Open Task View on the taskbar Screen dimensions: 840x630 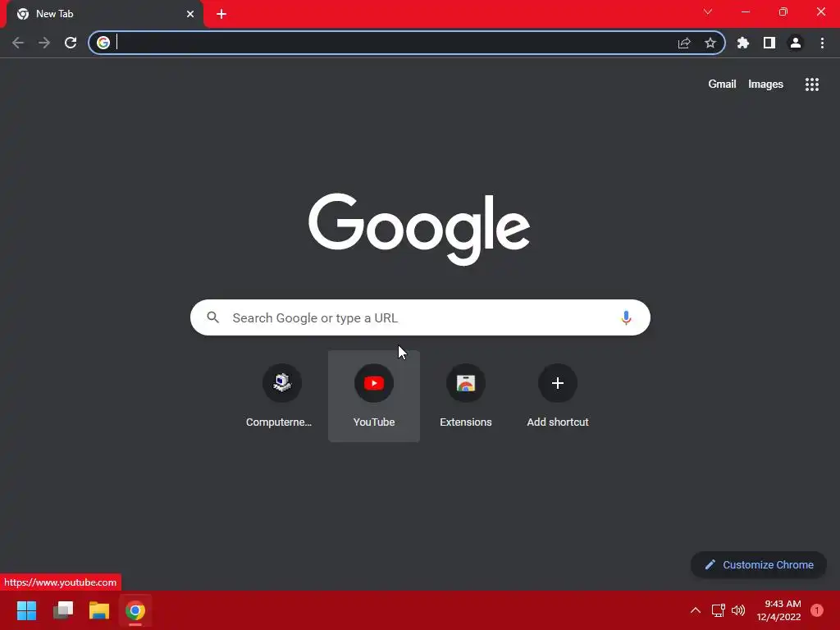click(63, 610)
